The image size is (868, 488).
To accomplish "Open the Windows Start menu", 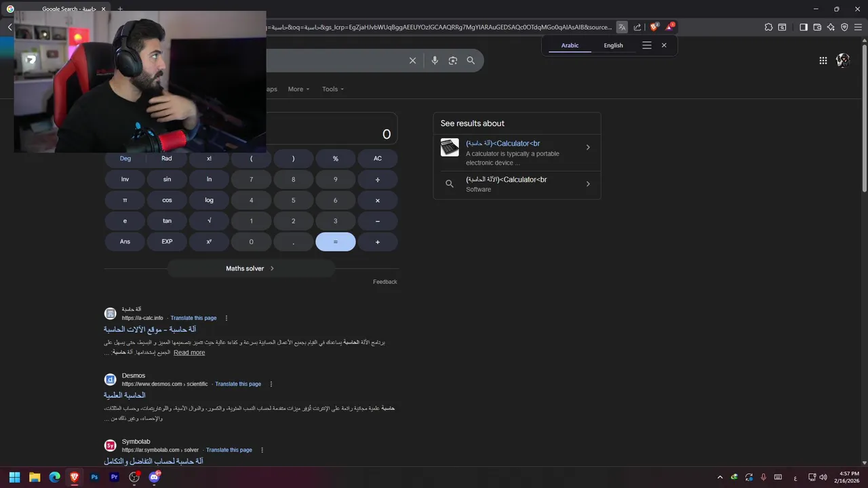I will (x=14, y=477).
